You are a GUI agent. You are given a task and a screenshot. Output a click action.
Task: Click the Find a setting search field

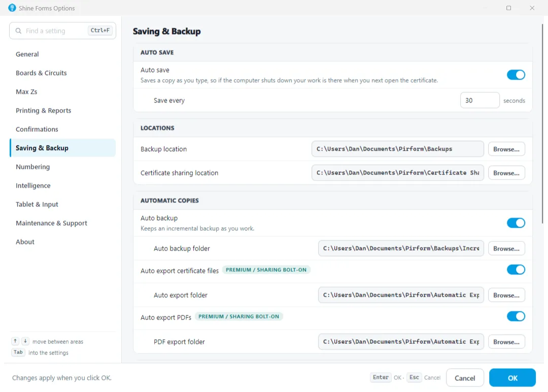click(x=62, y=31)
